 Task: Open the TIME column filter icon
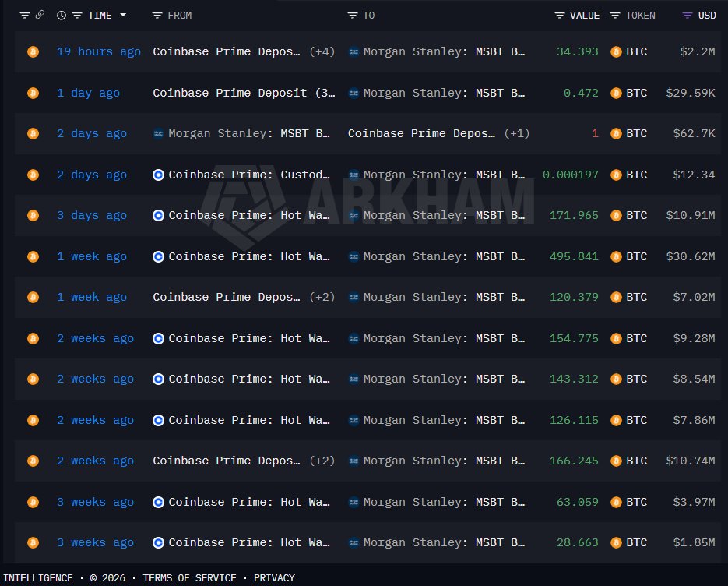(x=77, y=16)
